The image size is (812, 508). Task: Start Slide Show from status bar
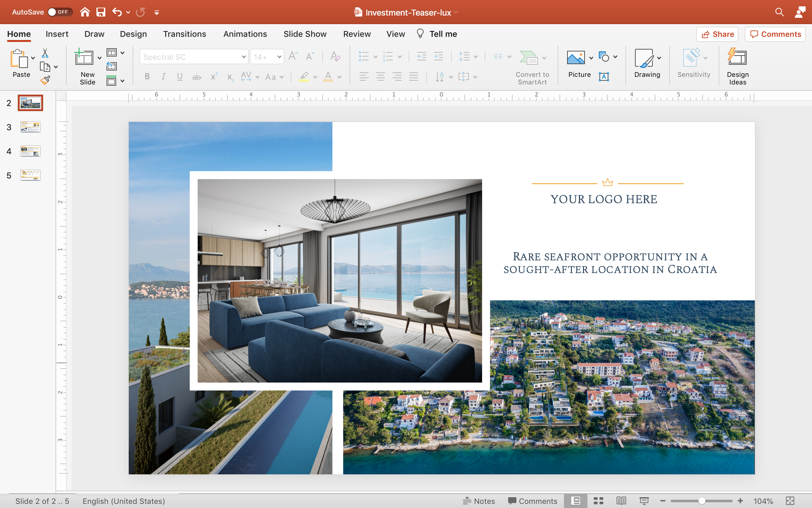tap(644, 501)
